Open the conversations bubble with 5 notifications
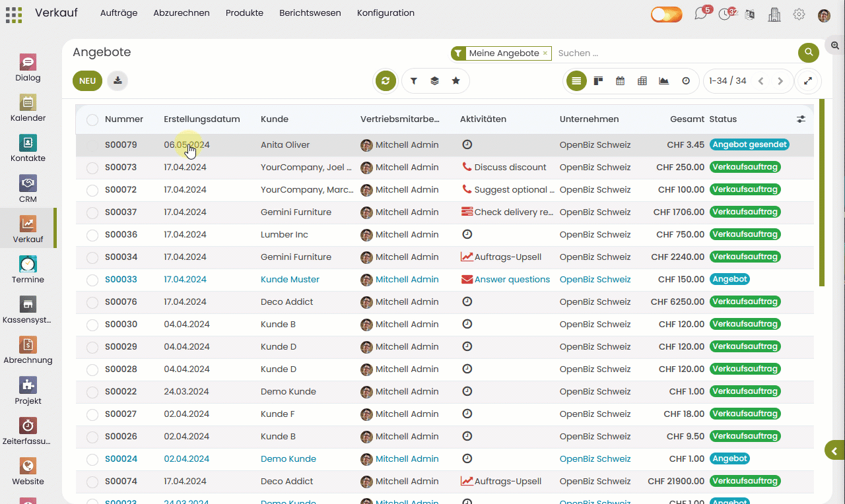The image size is (845, 504). point(701,14)
